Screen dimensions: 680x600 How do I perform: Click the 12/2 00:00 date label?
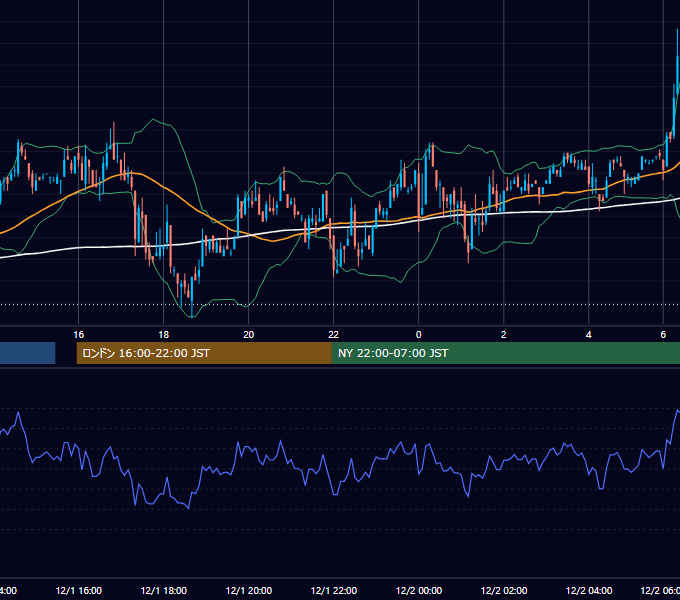[x=418, y=590]
